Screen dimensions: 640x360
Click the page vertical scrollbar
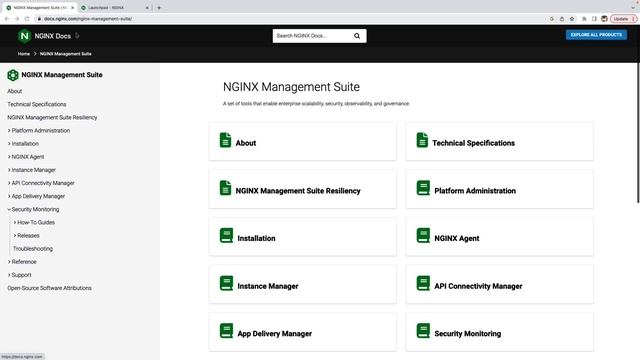tap(638, 133)
